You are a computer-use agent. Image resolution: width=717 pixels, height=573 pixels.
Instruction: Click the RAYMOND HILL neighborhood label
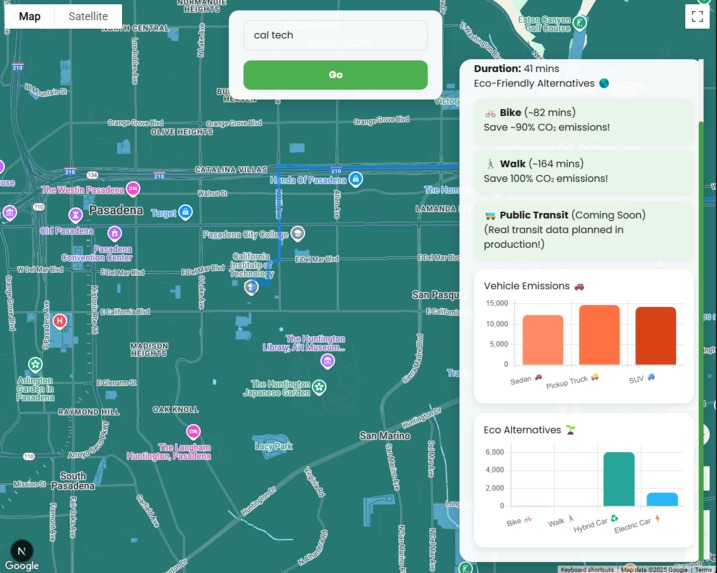pos(89,412)
